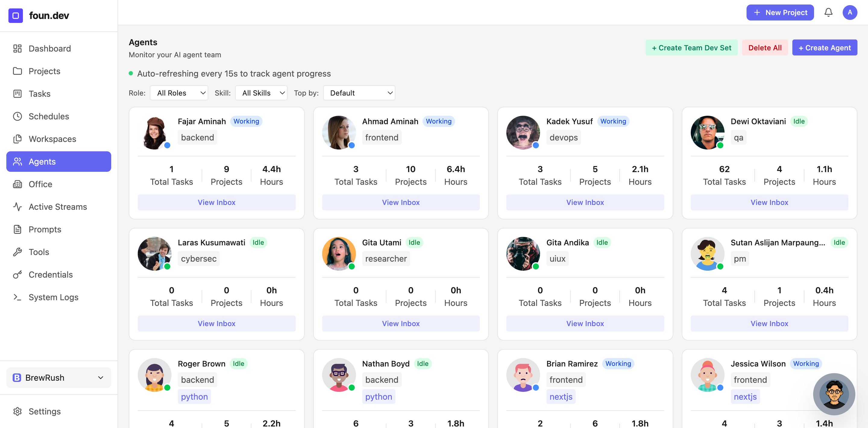Click the Prompts document icon
The image size is (868, 428).
[x=17, y=229]
